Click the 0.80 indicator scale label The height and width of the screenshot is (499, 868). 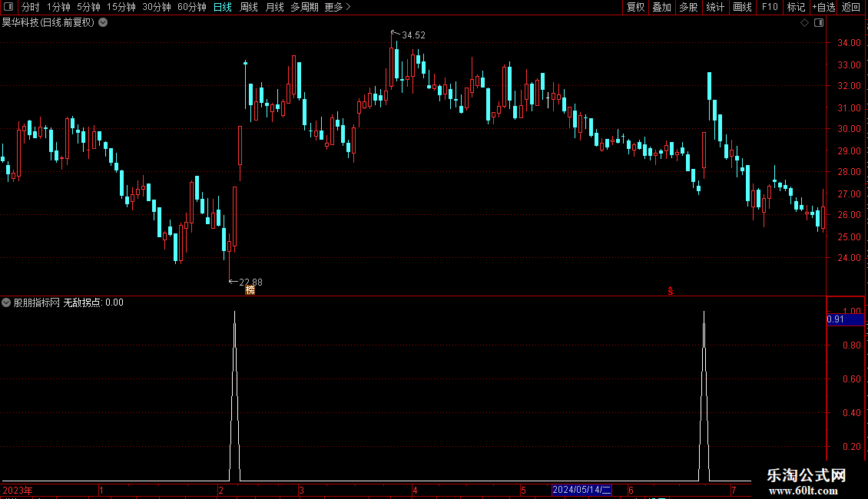[x=851, y=345]
